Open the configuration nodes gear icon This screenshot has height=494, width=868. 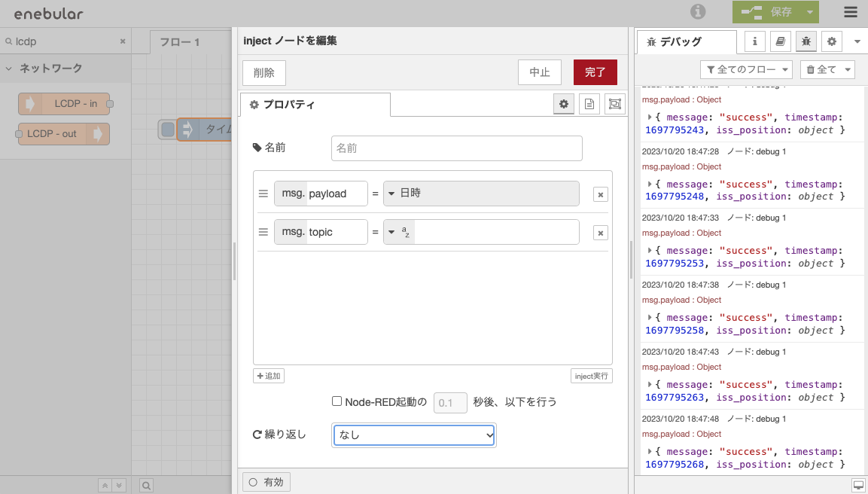832,41
